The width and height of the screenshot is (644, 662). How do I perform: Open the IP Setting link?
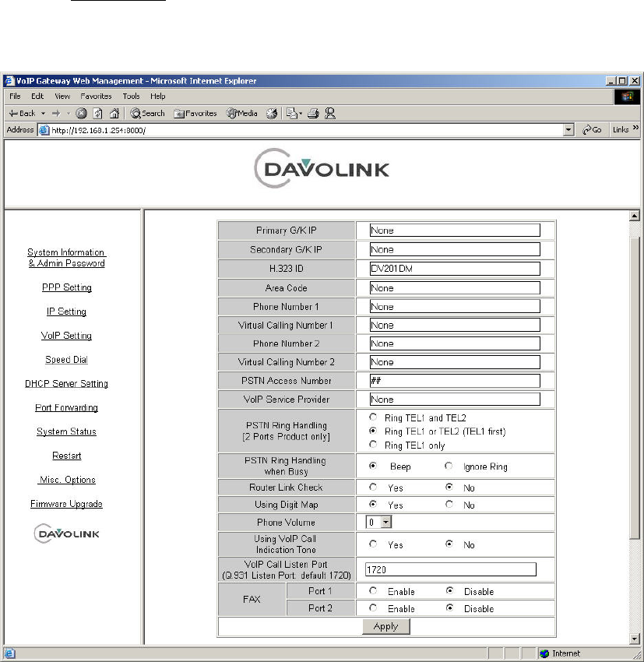point(66,312)
